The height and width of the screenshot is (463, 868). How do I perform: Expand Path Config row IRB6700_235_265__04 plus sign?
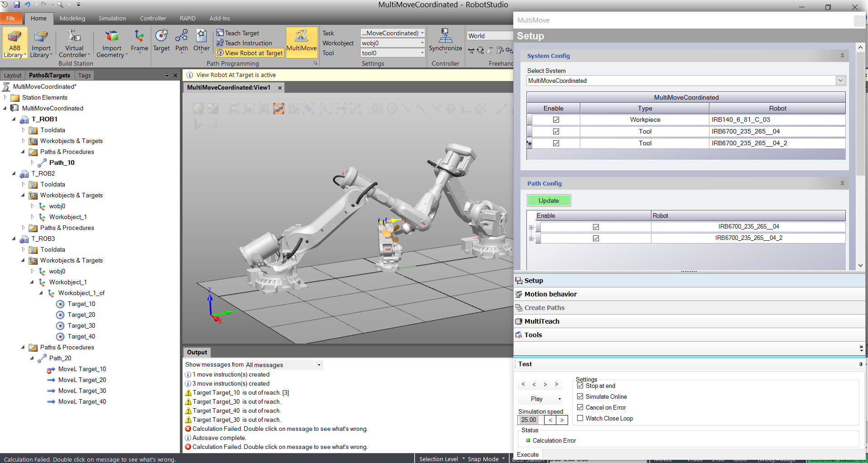point(531,227)
